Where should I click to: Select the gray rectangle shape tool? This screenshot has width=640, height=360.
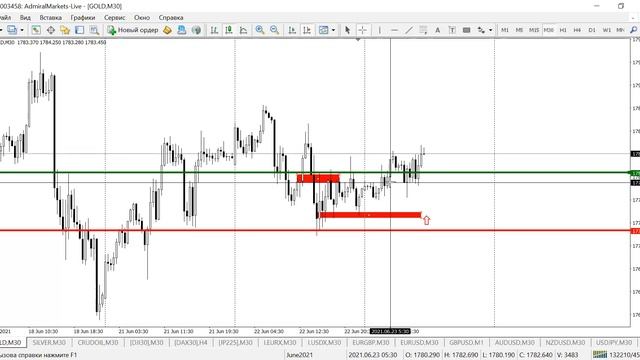pyautogui.click(x=467, y=30)
